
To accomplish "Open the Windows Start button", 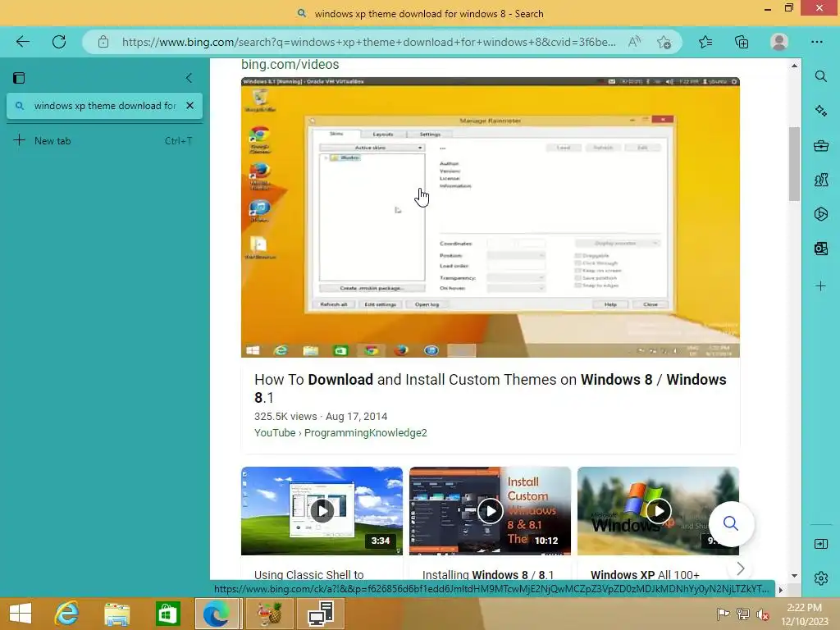I will point(21,614).
